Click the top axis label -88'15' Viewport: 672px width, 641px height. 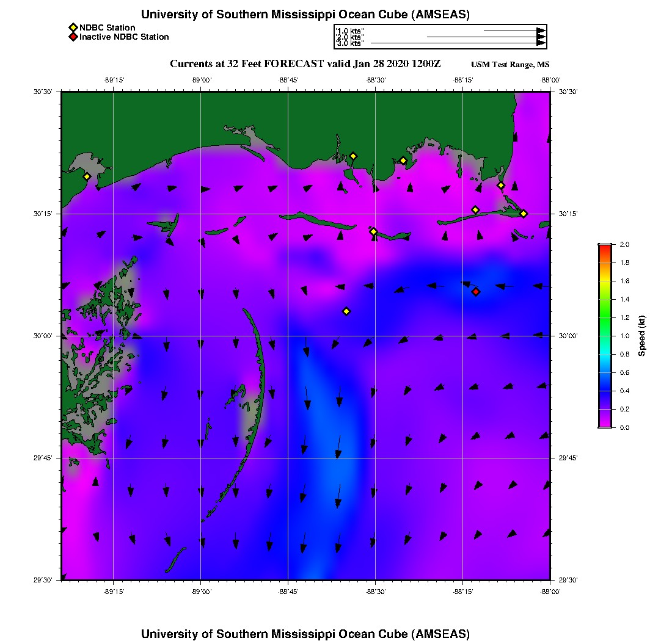[463, 80]
